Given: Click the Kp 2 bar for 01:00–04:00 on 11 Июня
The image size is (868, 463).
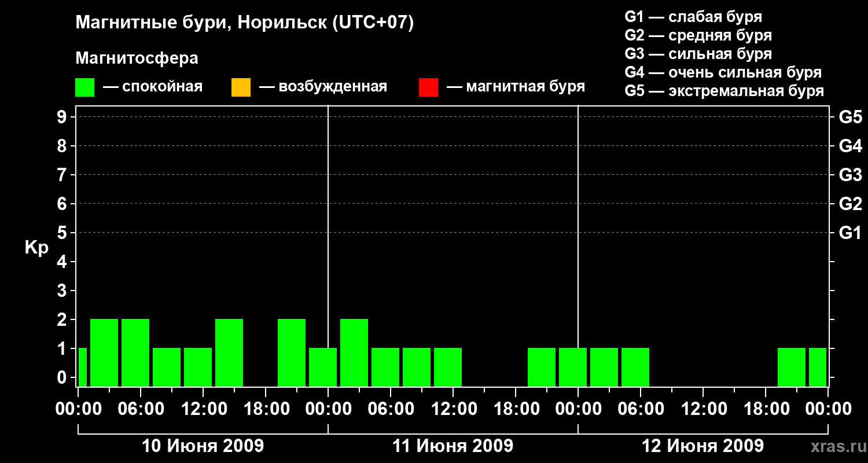Looking at the screenshot, I should (354, 352).
